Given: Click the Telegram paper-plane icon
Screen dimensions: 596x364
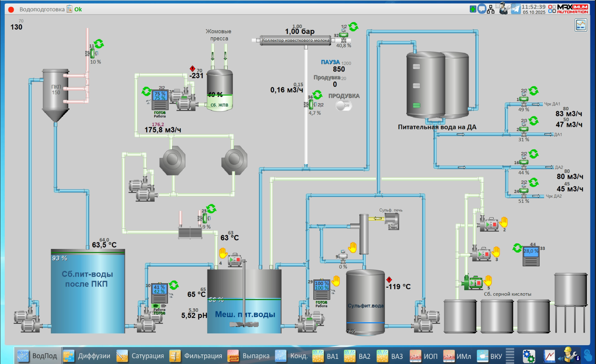Looking at the screenshot, I should (516, 9).
